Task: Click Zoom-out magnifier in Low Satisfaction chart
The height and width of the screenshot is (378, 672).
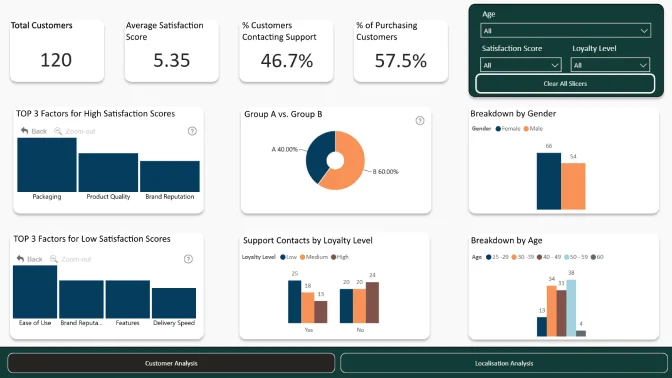Action: pos(54,259)
